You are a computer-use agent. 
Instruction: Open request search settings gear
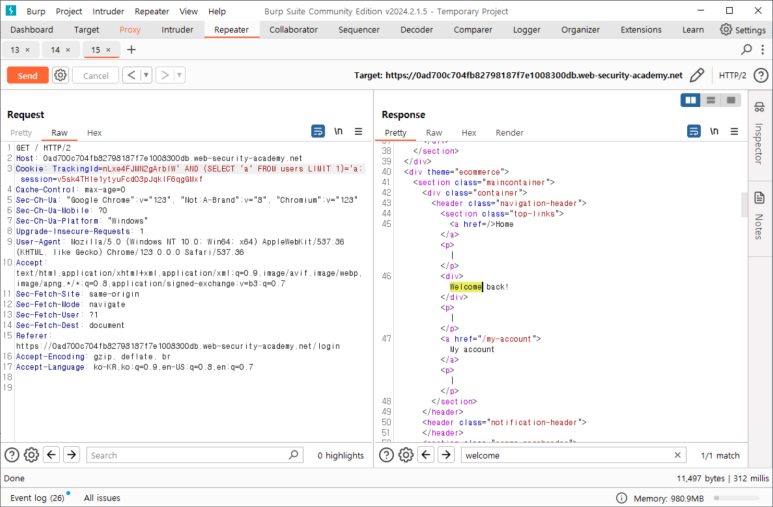point(31,455)
